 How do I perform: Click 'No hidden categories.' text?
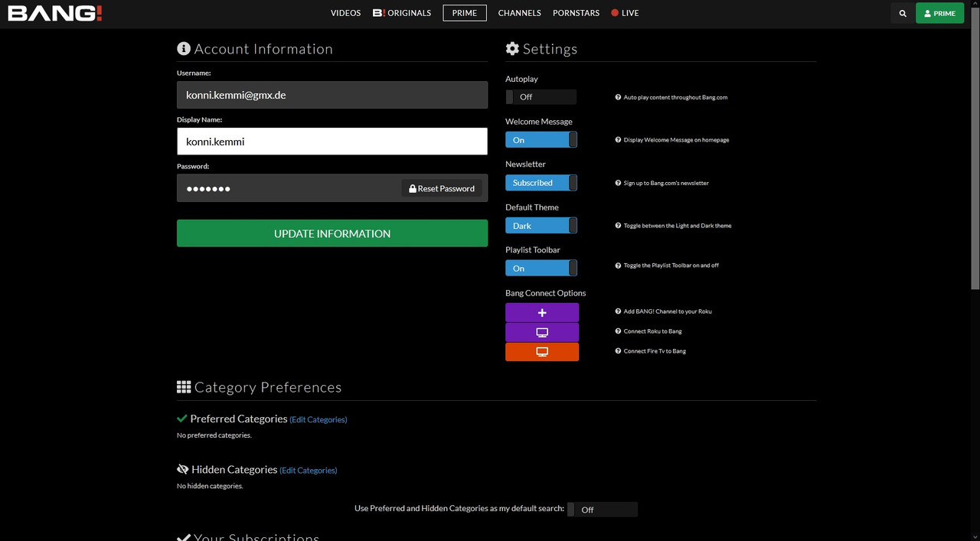(x=210, y=486)
